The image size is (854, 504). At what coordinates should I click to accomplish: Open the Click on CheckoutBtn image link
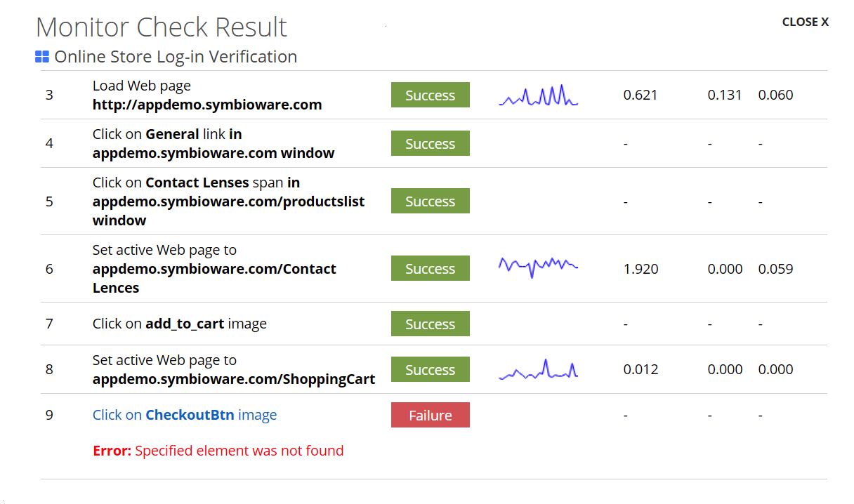tap(184, 415)
